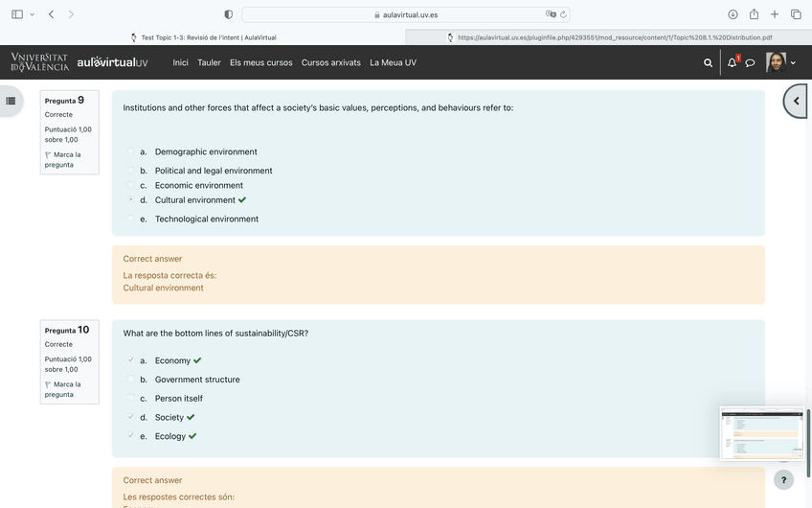Click the screenshot preview thumbnail
Viewport: 812px width, 508px height.
coord(761,433)
